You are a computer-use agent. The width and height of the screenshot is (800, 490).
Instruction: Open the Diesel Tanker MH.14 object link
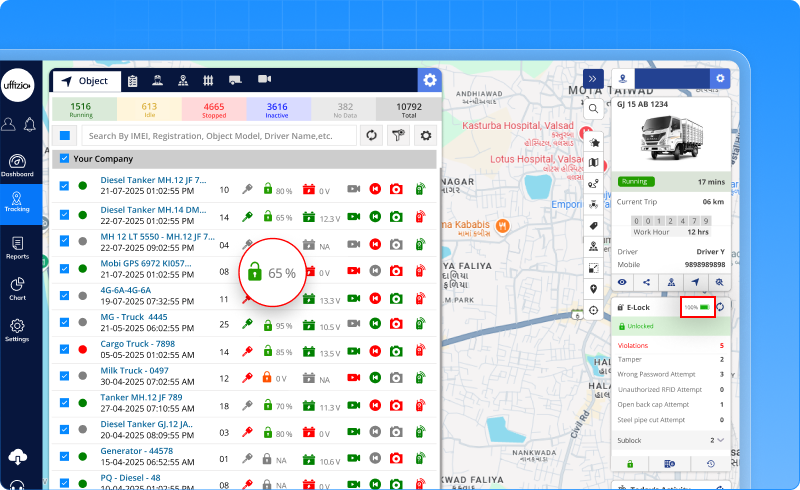point(153,209)
